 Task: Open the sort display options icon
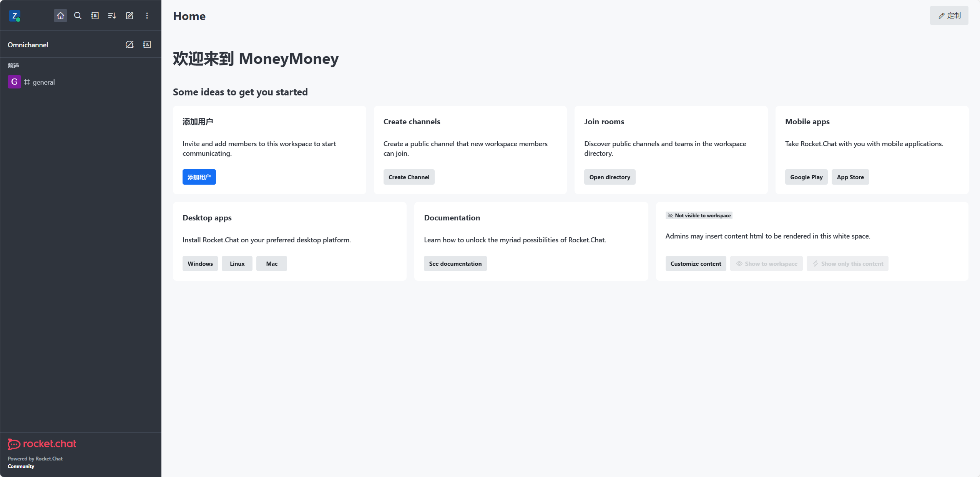click(112, 16)
